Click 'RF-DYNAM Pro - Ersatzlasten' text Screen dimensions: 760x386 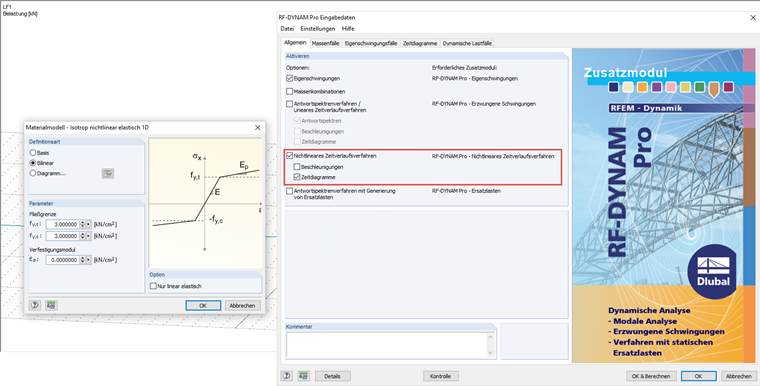pyautogui.click(x=466, y=191)
